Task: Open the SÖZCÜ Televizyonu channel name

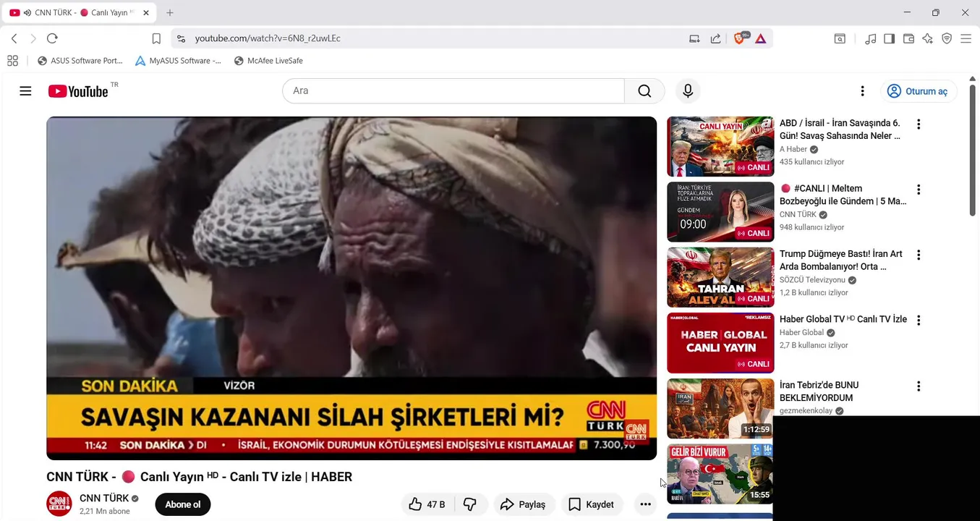Action: coord(812,280)
